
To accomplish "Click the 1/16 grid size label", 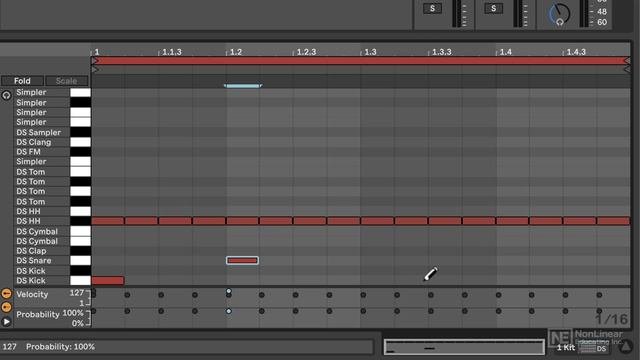I will click(611, 319).
